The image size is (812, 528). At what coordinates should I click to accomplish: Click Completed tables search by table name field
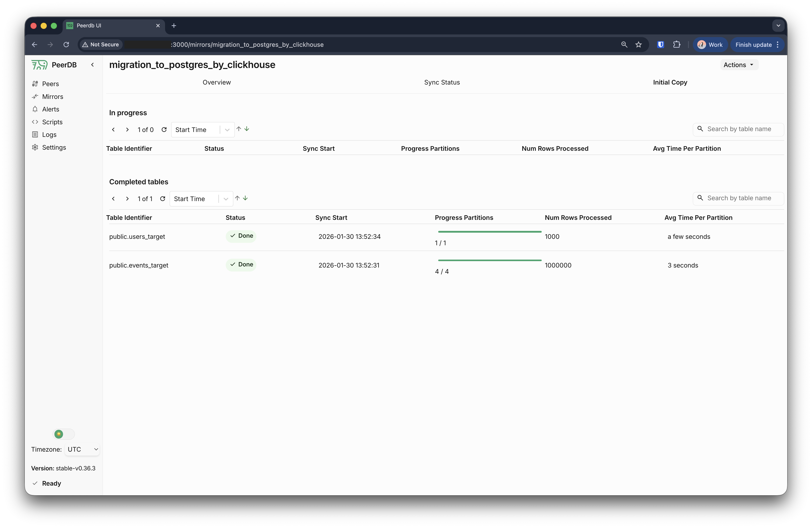click(x=739, y=198)
